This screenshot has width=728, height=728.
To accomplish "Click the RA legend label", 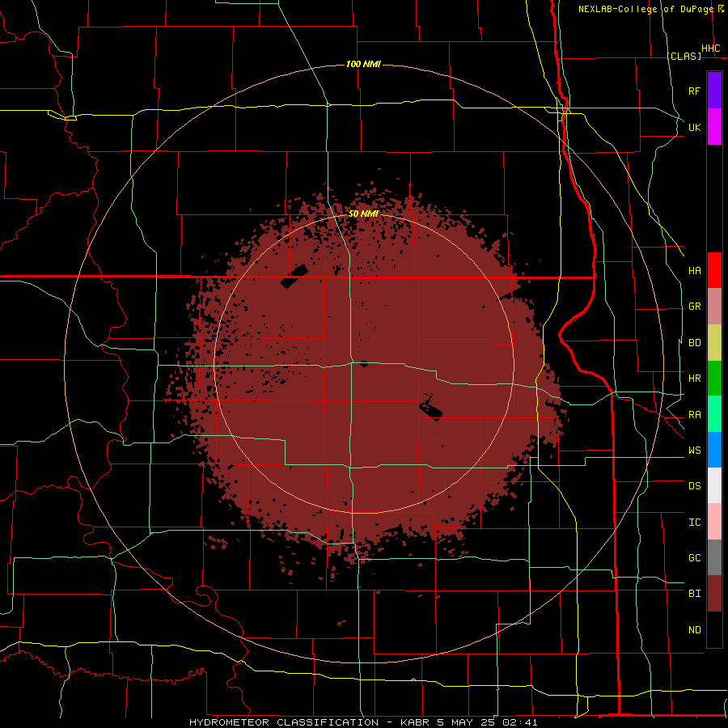I will pos(694,415).
